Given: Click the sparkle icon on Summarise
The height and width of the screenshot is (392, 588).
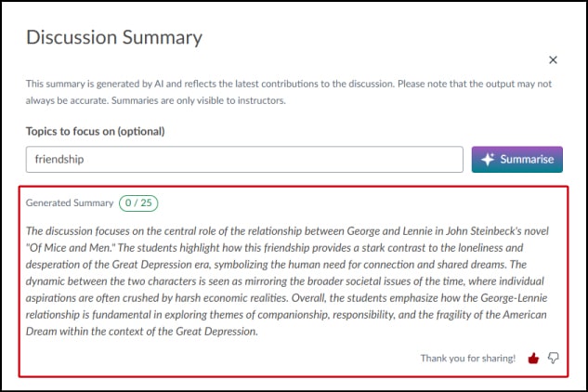Looking at the screenshot, I should pyautogui.click(x=488, y=159).
